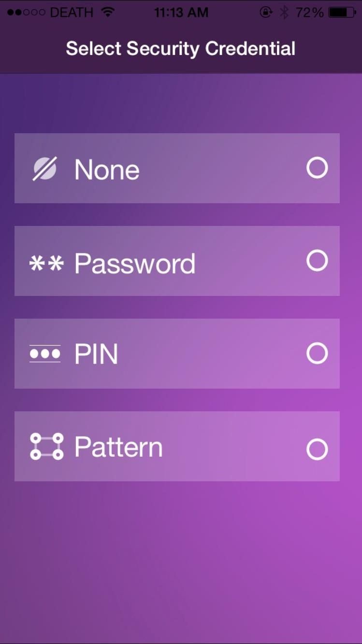
Task: Choose the None label text
Action: tap(107, 170)
